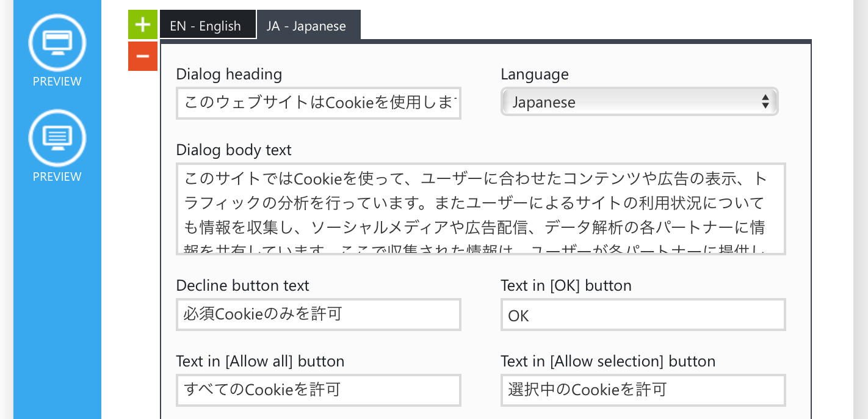Switch to the EN - English tab
This screenshot has width=868, height=419.
click(206, 26)
